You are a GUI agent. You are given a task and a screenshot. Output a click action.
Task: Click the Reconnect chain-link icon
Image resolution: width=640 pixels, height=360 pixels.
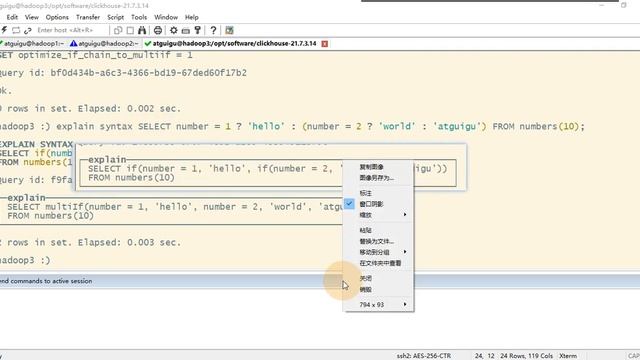pos(28,30)
